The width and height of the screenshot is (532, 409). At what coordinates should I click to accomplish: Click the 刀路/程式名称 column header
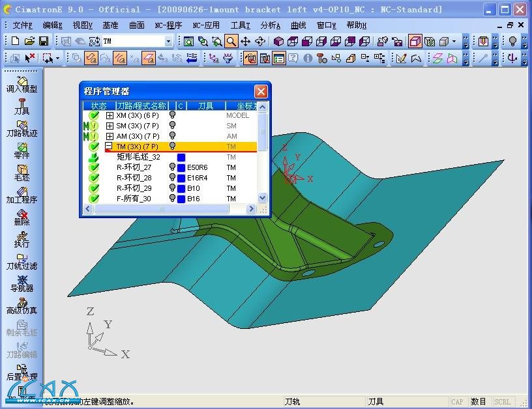pyautogui.click(x=142, y=106)
